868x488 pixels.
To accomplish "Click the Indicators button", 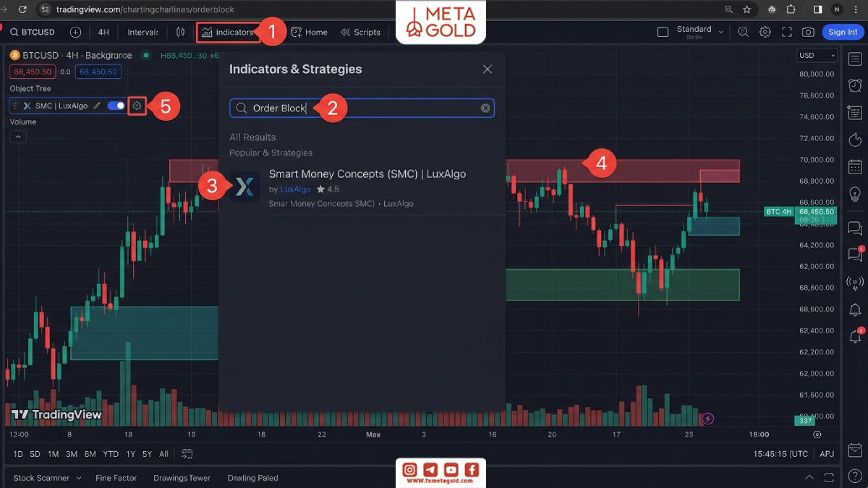I will (x=229, y=32).
